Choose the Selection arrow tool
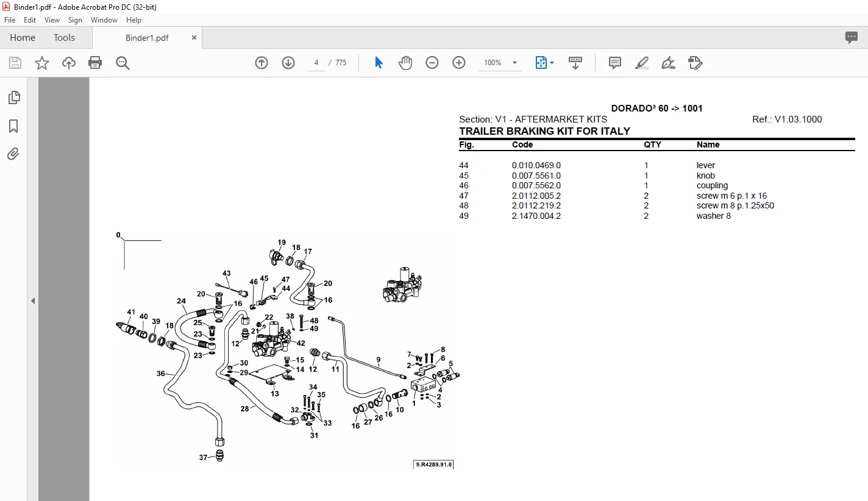Viewport: 868px width, 501px height. (379, 63)
